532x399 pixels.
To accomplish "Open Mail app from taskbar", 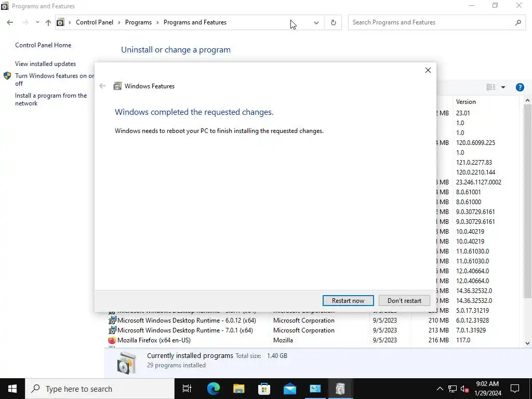I will pos(290,389).
